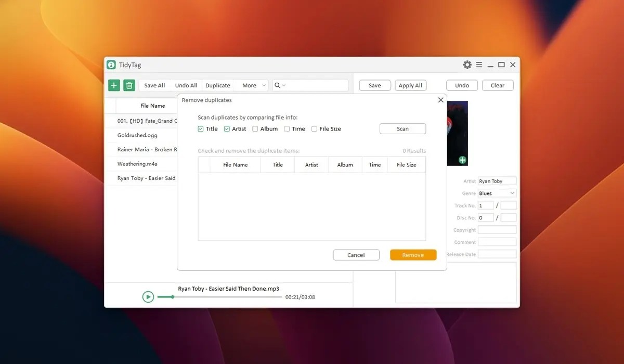Select the Duplicate menu item

pos(218,85)
